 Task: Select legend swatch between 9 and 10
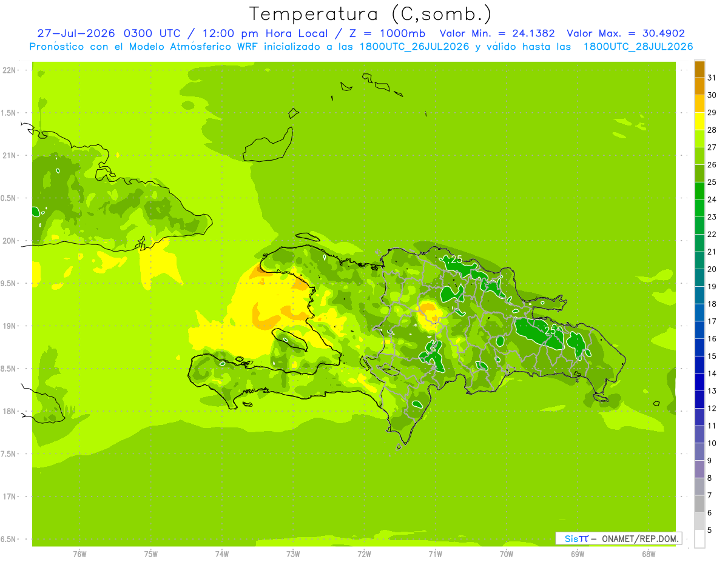tap(699, 452)
